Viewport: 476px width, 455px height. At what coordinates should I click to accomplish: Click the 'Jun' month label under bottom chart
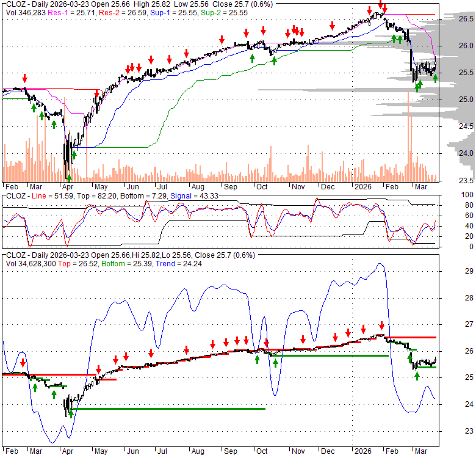[132, 451]
